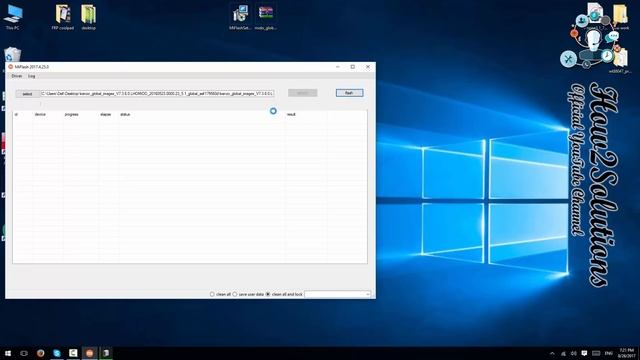640x360 pixels.
Task: Click the orange MiFlash taskbar button
Action: click(89, 353)
